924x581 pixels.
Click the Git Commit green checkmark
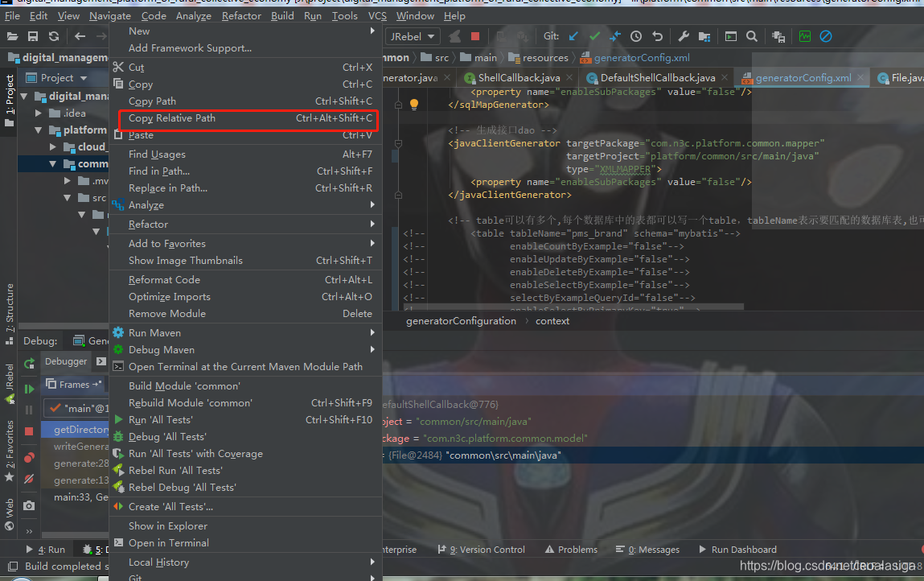pyautogui.click(x=594, y=36)
